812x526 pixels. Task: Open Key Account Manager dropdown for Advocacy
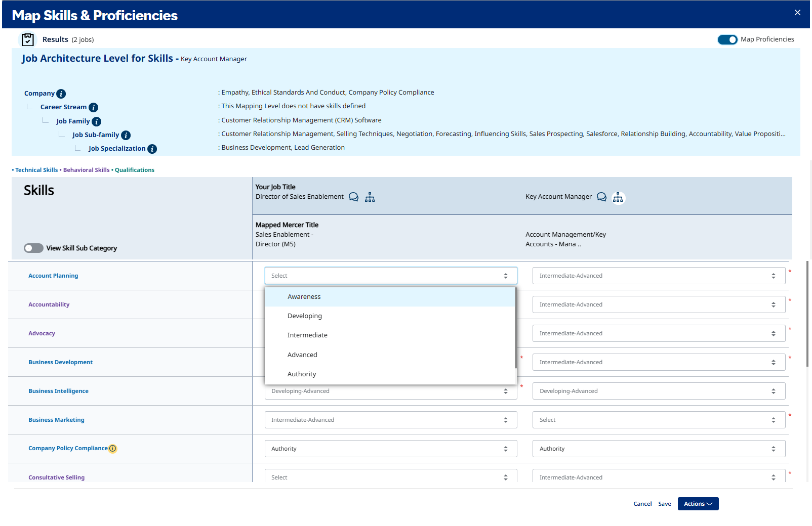tap(659, 333)
